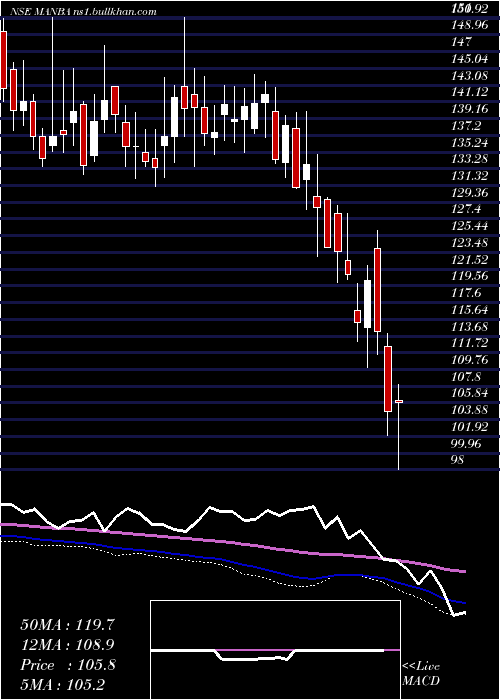Screen dimensions: 500x700
Task: Click the first red candlestick on the left edge
Action: 4,60
